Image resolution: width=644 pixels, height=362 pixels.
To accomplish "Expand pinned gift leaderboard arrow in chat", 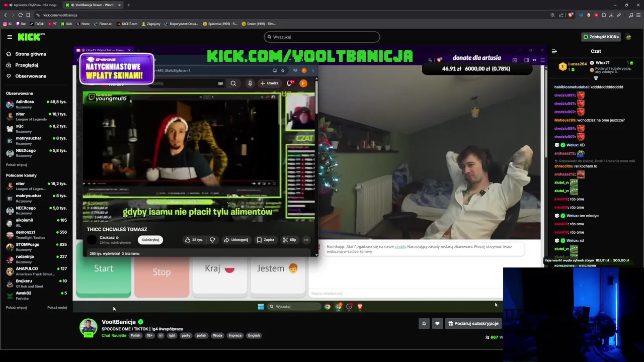I will click(596, 78).
